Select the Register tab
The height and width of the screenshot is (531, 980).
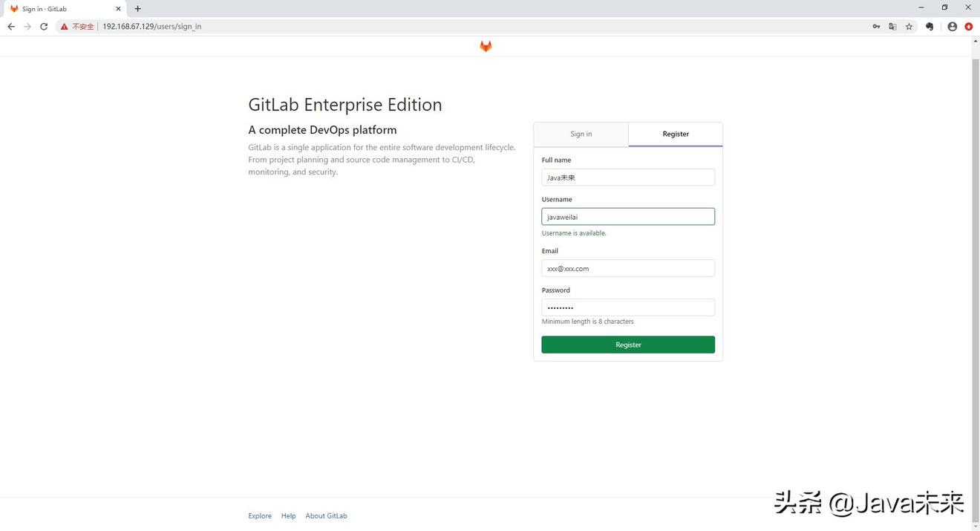(676, 134)
